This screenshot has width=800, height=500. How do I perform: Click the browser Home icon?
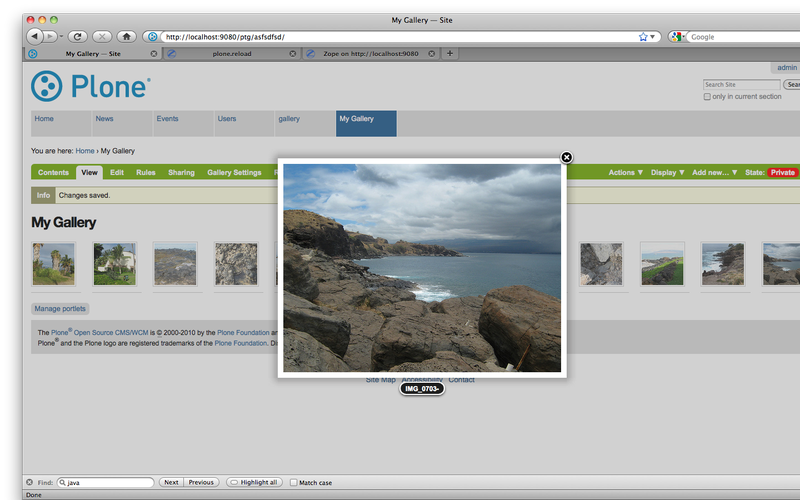(x=127, y=36)
